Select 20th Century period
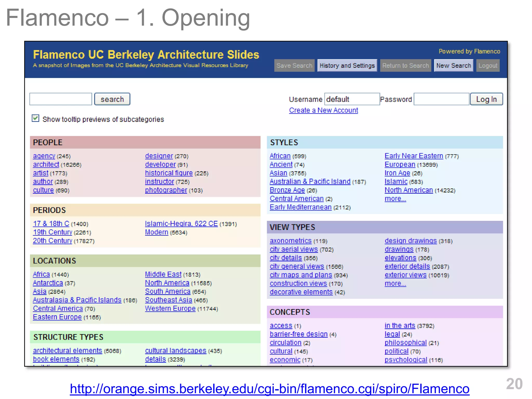Image resolution: width=532 pixels, height=399 pixels. click(52, 241)
